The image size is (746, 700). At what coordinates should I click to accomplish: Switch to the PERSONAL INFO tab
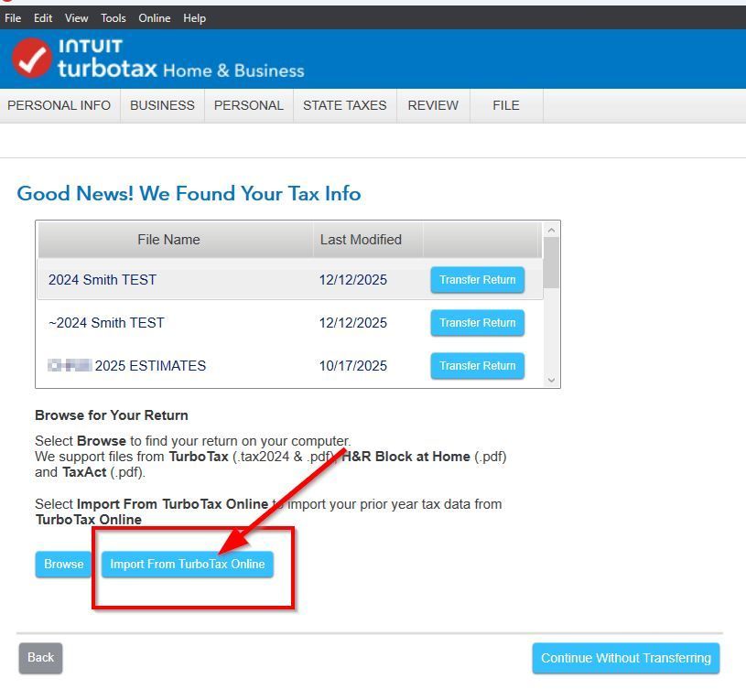[x=59, y=105]
